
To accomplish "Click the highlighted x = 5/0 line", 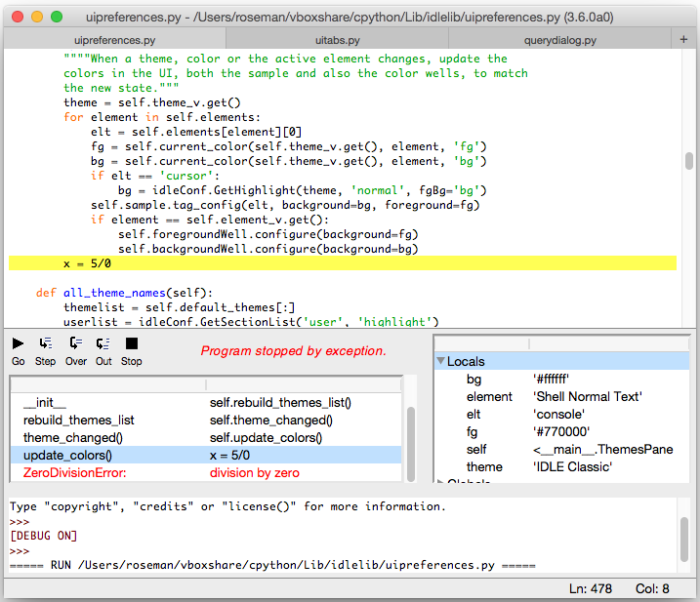I will point(343,263).
